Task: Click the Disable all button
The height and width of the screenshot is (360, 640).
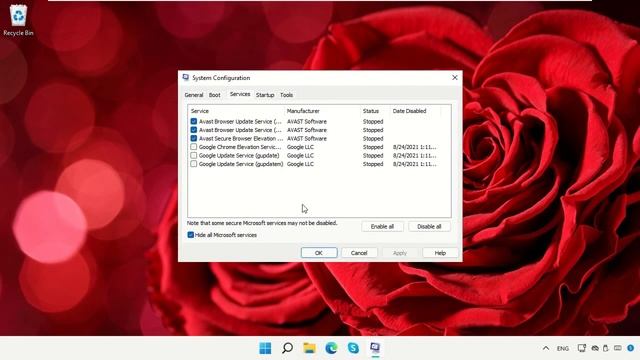Action: pyautogui.click(x=429, y=227)
